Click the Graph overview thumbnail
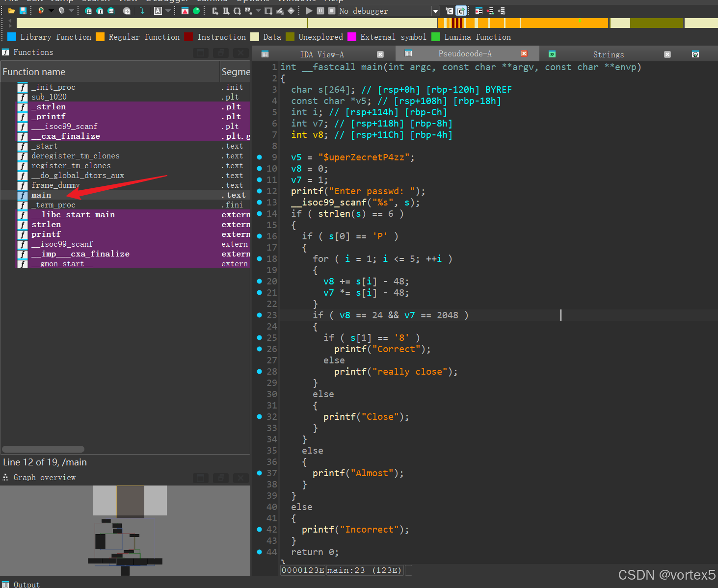Screen dimensions: 718x588 point(125,531)
